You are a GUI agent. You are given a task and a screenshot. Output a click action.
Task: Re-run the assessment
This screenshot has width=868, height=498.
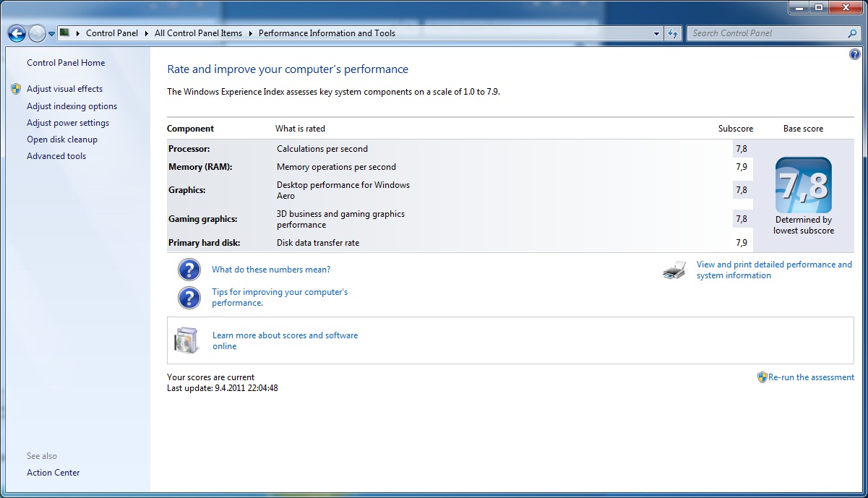[x=811, y=377]
